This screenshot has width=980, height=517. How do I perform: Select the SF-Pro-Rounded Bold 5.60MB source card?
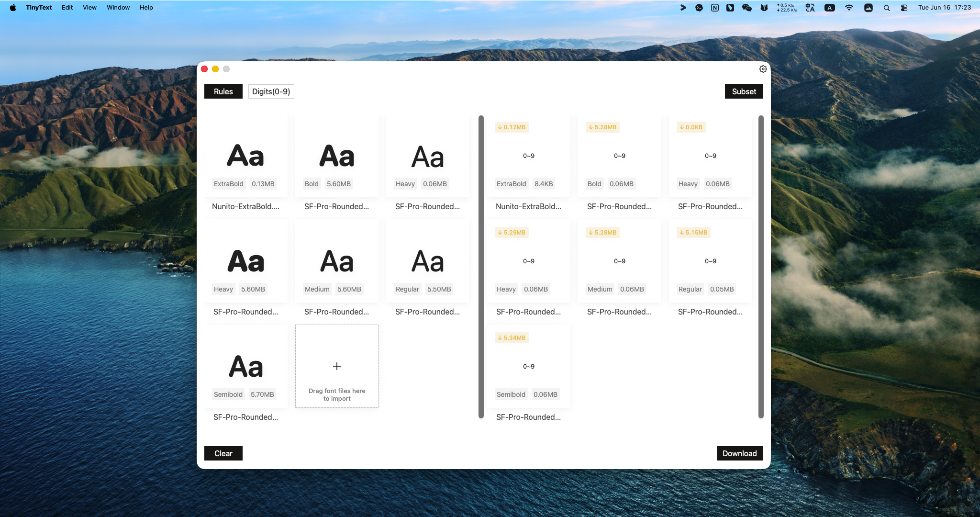[337, 156]
